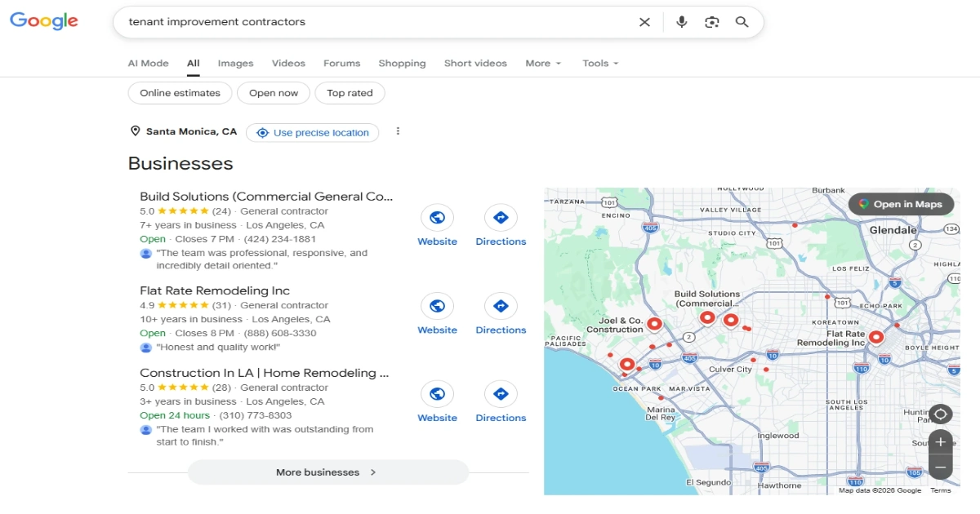Click "Honest and quality work!" review text
This screenshot has width=980, height=514.
218,348
